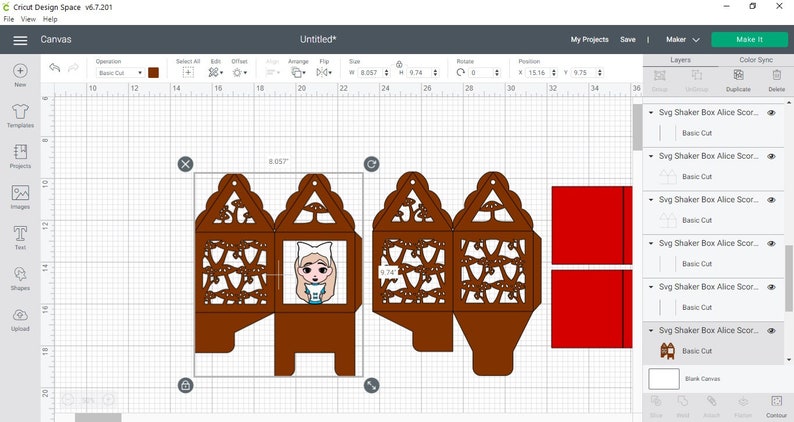
Task: Click the Select All icon
Action: tap(188, 72)
